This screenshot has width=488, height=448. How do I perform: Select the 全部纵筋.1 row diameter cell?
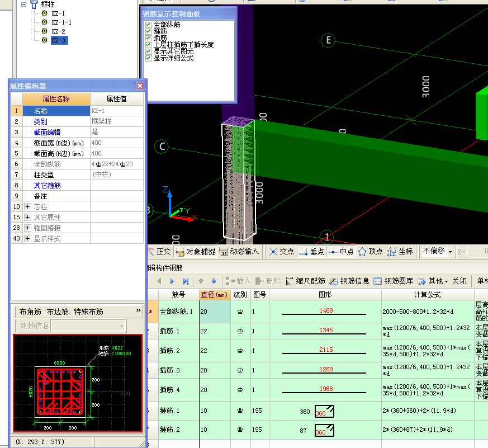[x=215, y=312]
